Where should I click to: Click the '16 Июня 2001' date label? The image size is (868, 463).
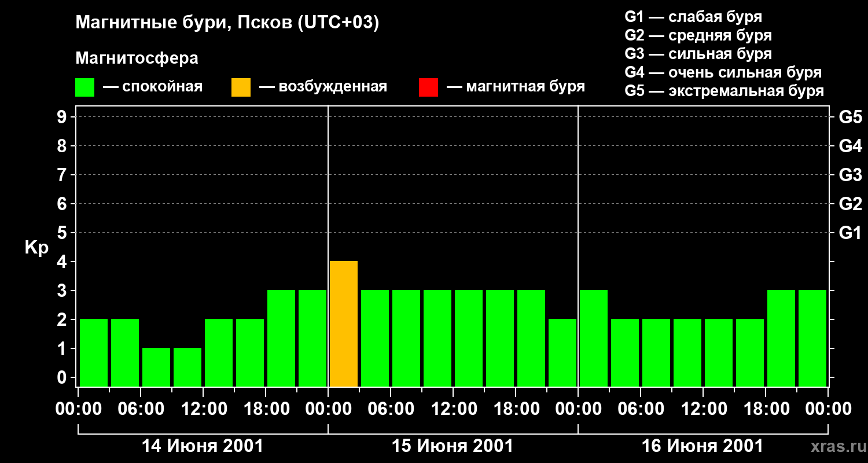703,446
